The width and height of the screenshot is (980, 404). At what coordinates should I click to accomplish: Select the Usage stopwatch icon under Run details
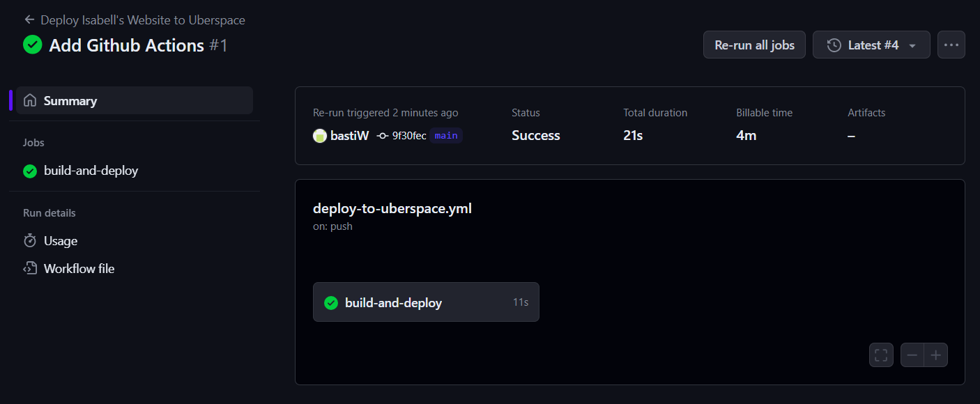pos(29,240)
